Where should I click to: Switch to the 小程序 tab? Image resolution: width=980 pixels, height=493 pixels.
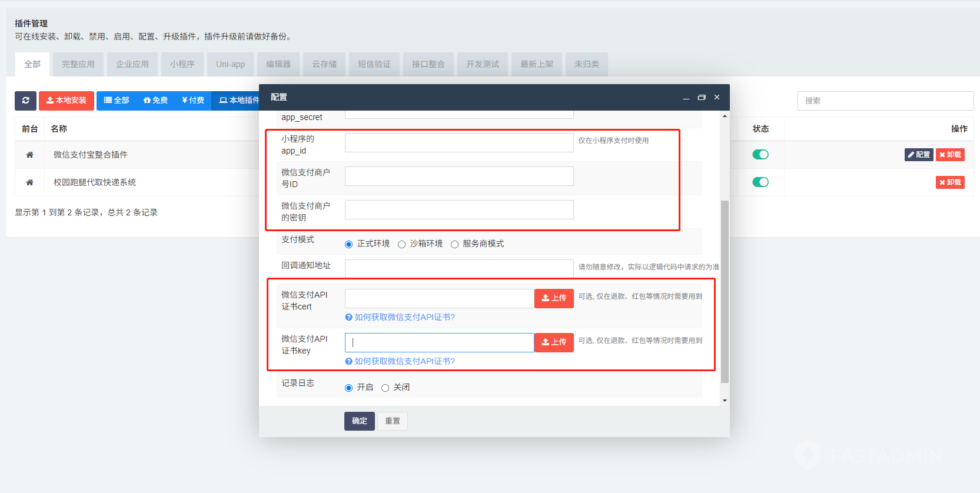point(182,64)
